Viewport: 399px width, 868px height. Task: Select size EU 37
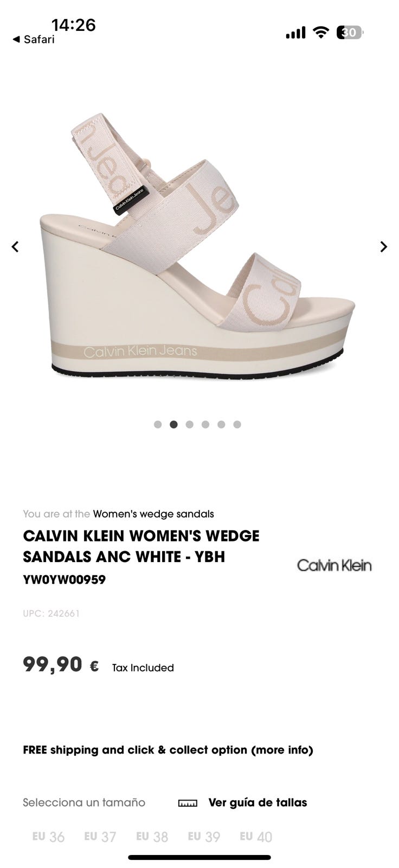click(x=100, y=837)
